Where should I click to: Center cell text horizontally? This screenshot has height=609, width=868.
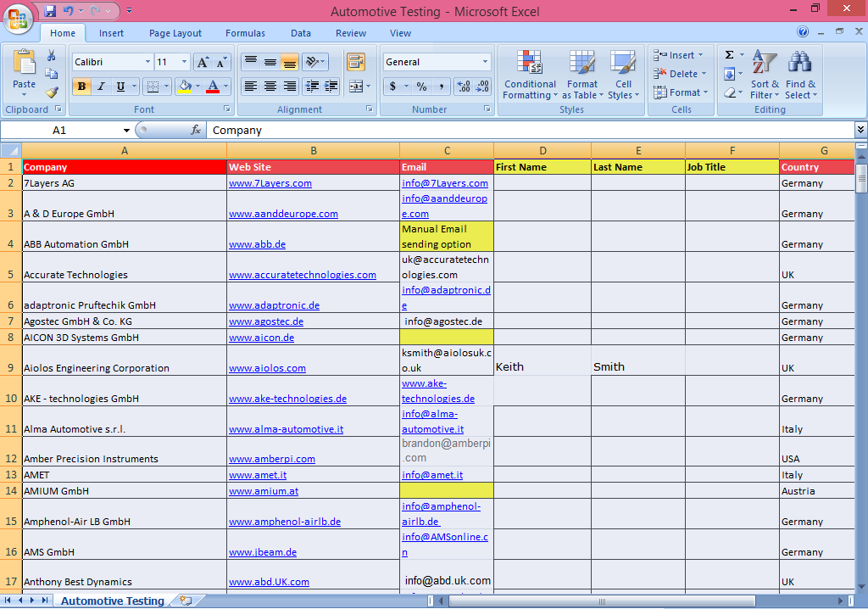click(x=270, y=86)
